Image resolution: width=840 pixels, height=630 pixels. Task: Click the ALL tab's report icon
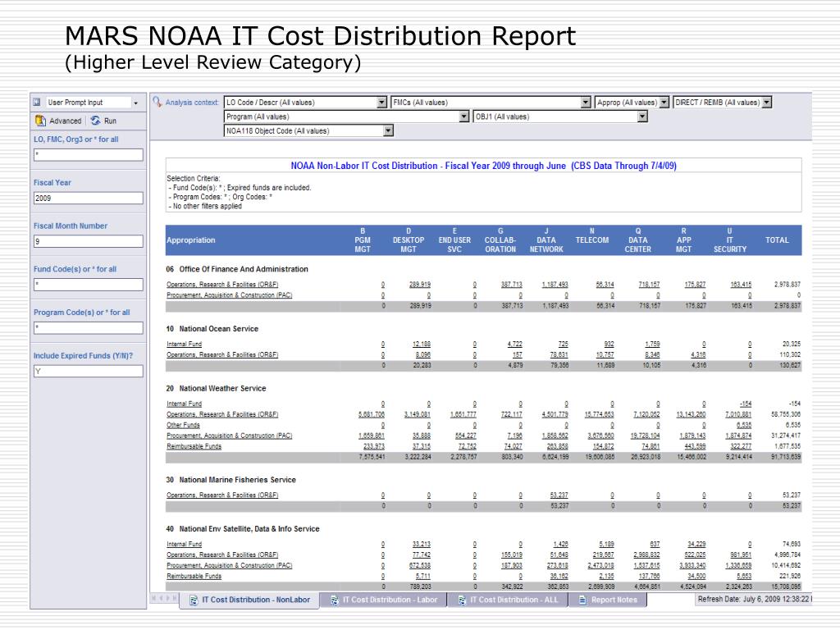pyautogui.click(x=462, y=600)
